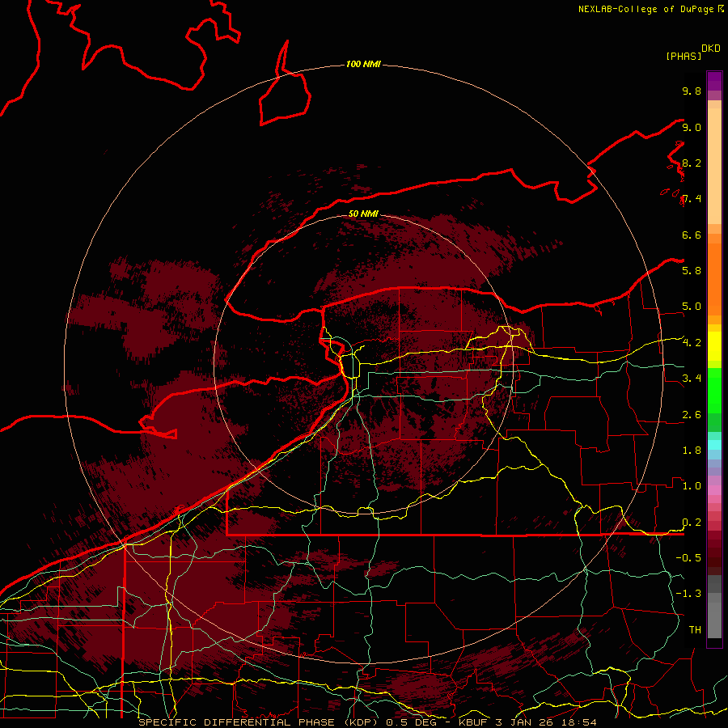
Task: Click the yellow segment of the color bar
Action: (x=714, y=346)
